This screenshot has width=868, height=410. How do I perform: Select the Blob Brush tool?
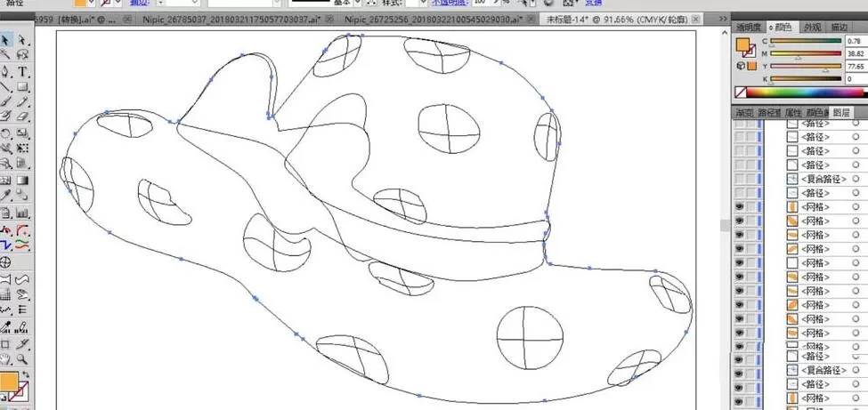coord(5,117)
